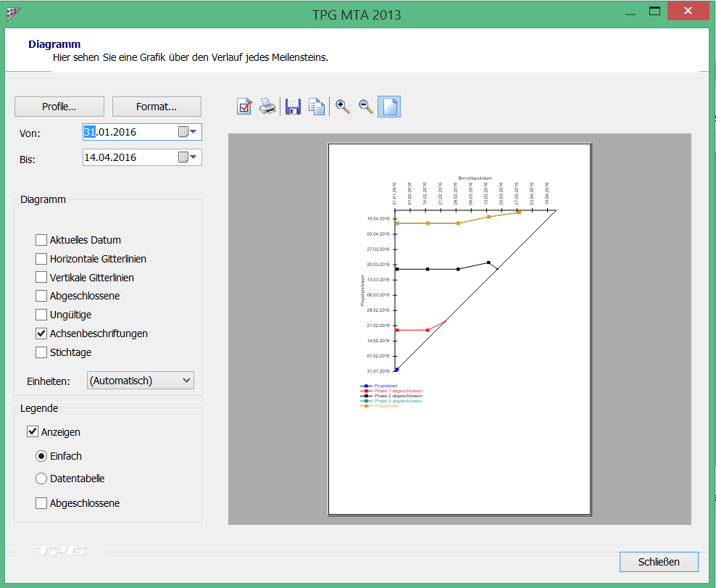This screenshot has height=588, width=716.
Task: Print the milestone diagram
Action: click(267, 107)
